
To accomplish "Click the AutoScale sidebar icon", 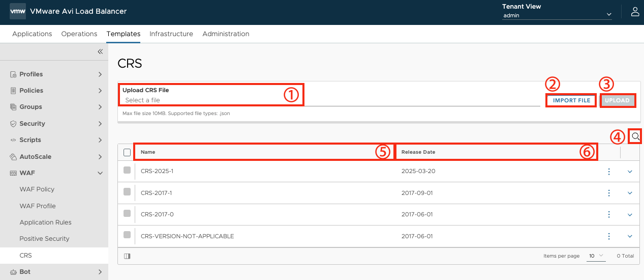I will [x=14, y=157].
